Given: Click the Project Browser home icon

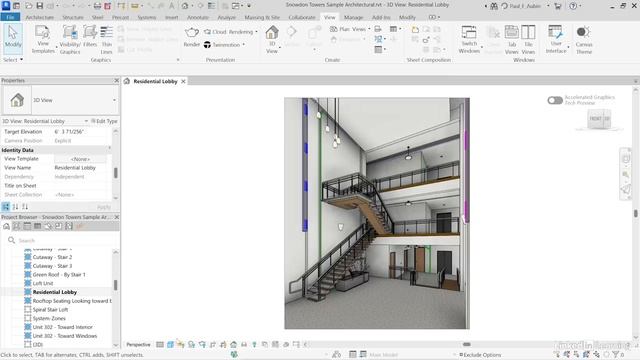Looking at the screenshot, I should (x=7, y=226).
